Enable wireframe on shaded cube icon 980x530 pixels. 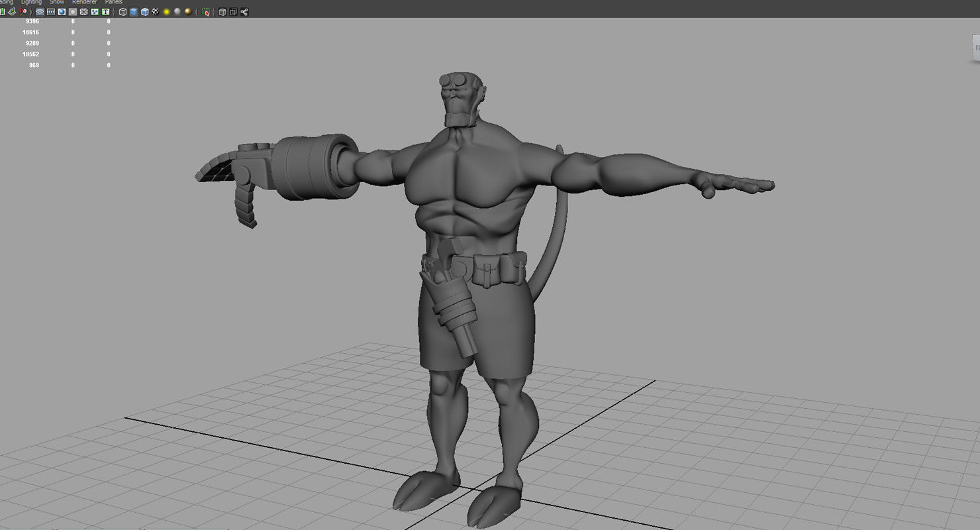pyautogui.click(x=144, y=12)
